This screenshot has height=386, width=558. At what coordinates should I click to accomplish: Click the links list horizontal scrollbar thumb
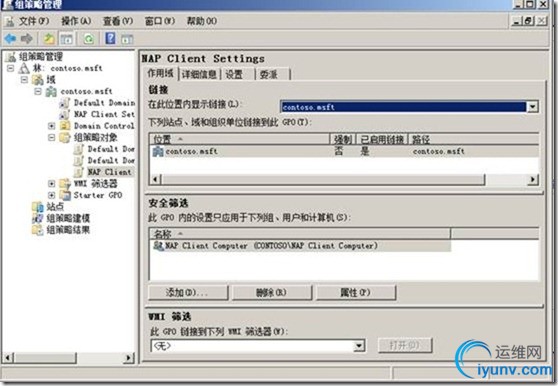323,180
